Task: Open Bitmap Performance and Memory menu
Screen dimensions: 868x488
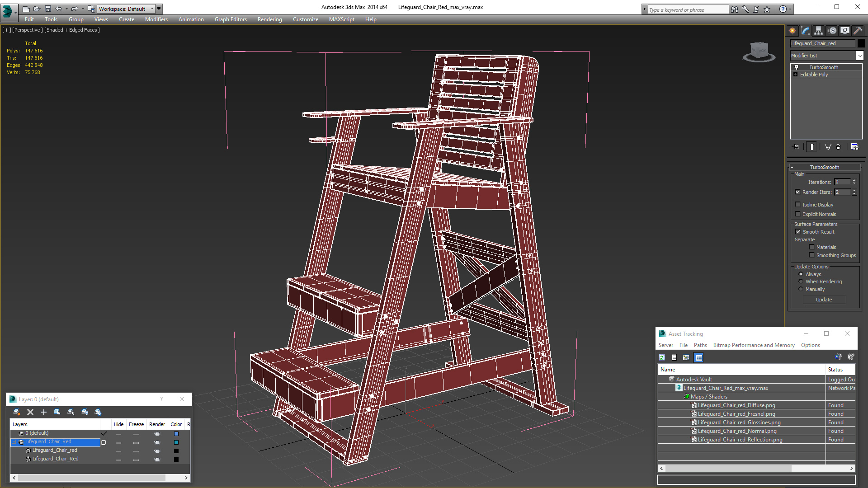Action: tap(754, 345)
